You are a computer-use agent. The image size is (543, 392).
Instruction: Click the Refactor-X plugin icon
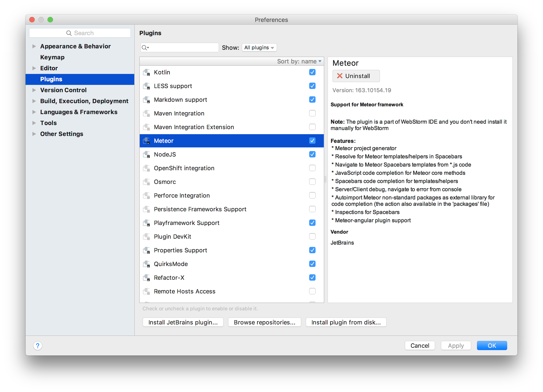coord(147,278)
